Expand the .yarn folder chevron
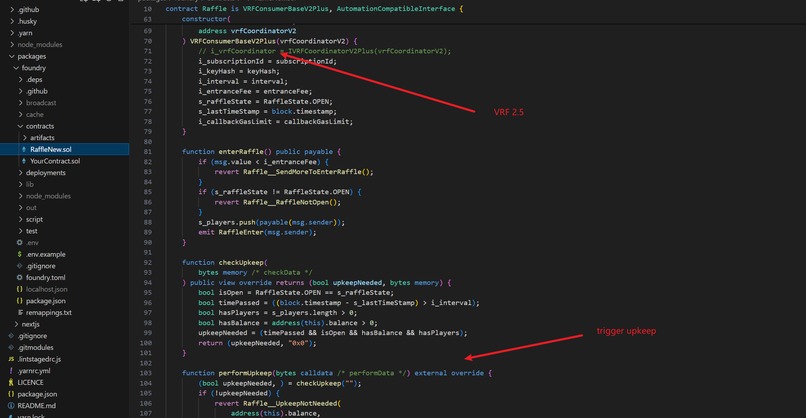 pyautogui.click(x=12, y=33)
